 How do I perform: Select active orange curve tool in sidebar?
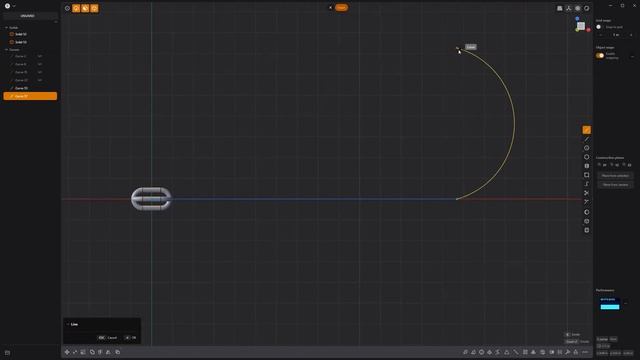pyautogui.click(x=587, y=130)
